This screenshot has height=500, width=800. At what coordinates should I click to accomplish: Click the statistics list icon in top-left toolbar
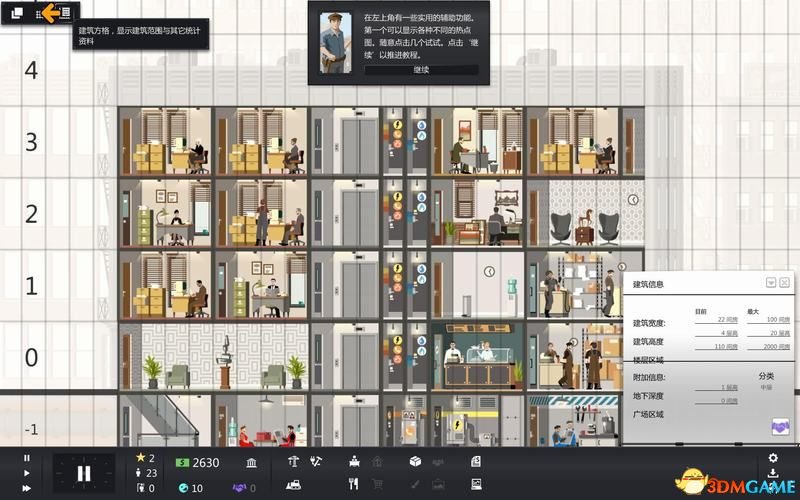66,13
